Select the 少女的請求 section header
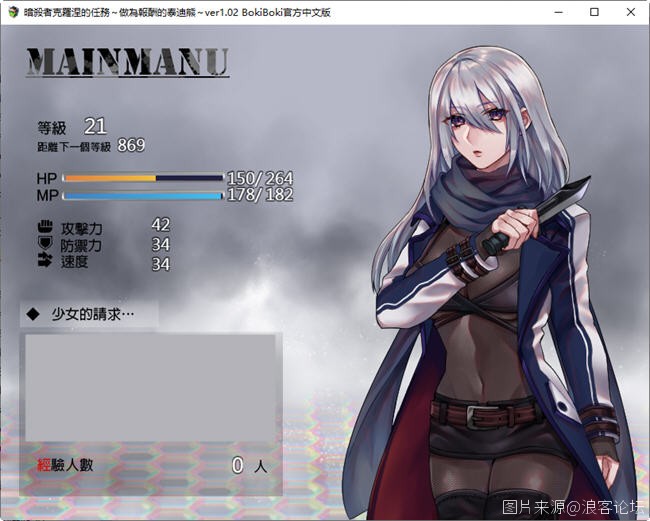This screenshot has height=521, width=650. click(x=92, y=314)
